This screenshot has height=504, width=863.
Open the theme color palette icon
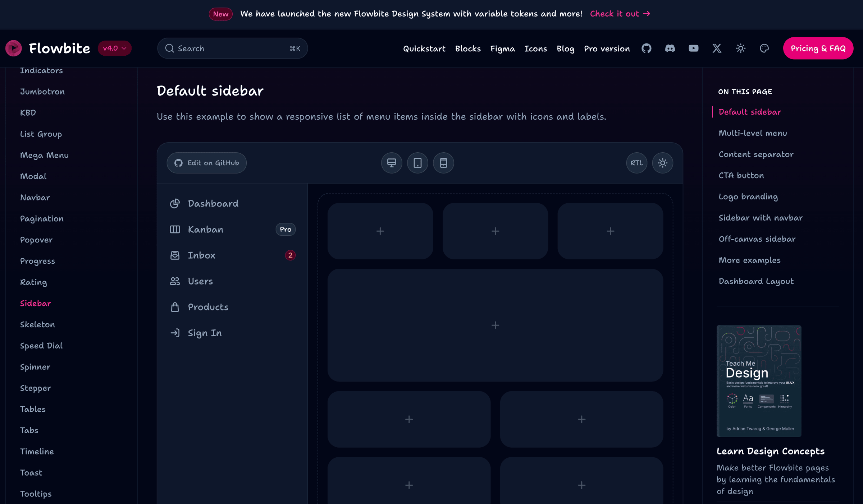764,48
